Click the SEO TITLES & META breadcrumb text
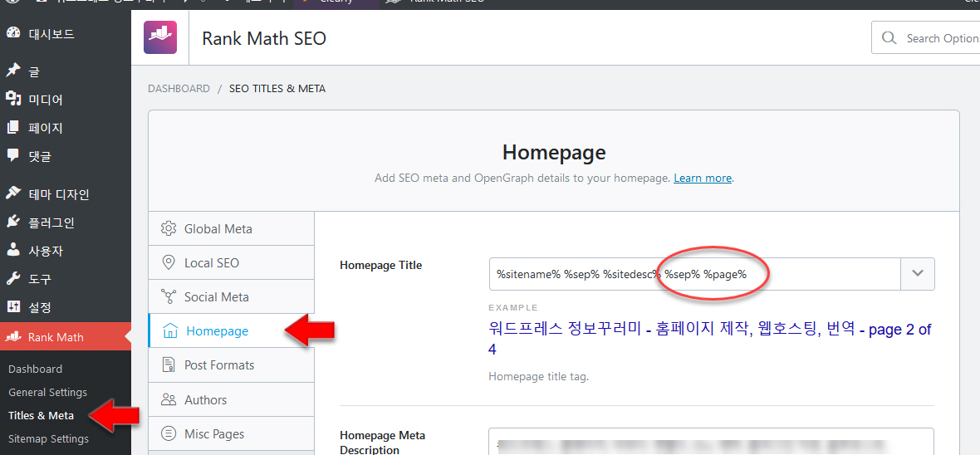 coord(277,89)
